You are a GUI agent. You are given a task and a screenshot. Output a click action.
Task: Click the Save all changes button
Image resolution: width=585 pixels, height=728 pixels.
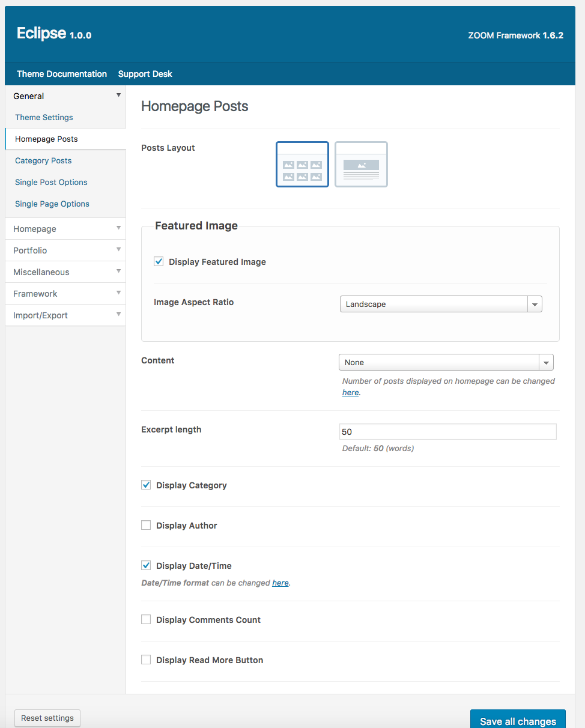pyautogui.click(x=518, y=721)
